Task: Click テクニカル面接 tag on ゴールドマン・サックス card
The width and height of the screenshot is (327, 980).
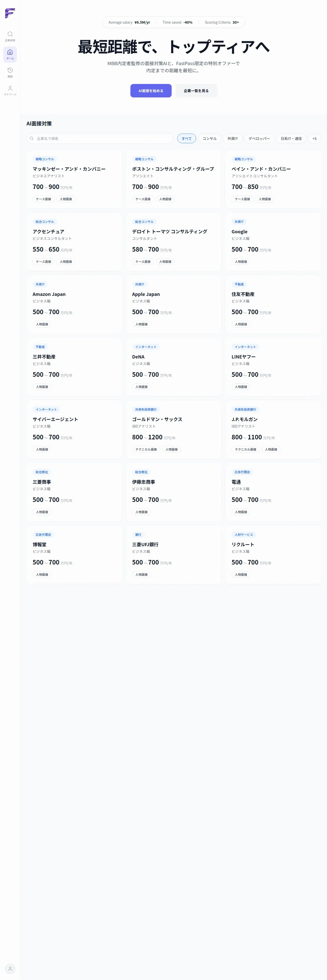Action: [146, 449]
